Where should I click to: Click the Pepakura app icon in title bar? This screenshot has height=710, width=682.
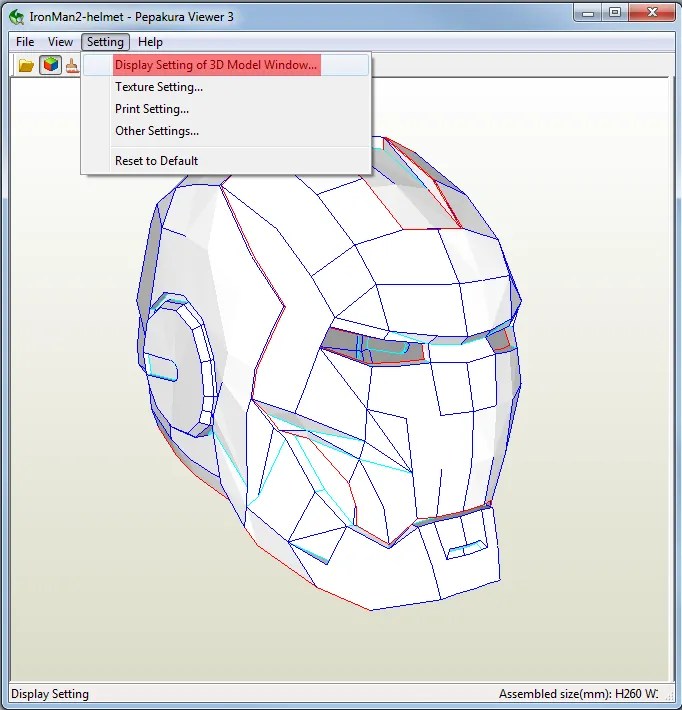(x=17, y=17)
